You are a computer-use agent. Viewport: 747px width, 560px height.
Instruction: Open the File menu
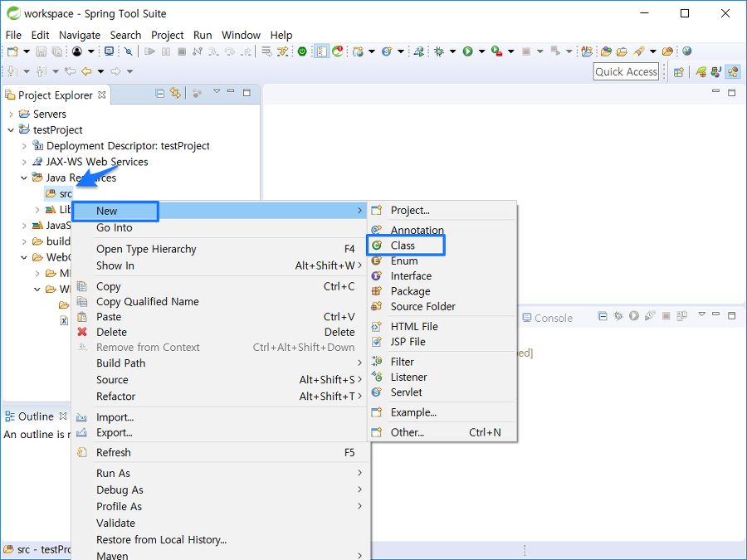point(13,35)
